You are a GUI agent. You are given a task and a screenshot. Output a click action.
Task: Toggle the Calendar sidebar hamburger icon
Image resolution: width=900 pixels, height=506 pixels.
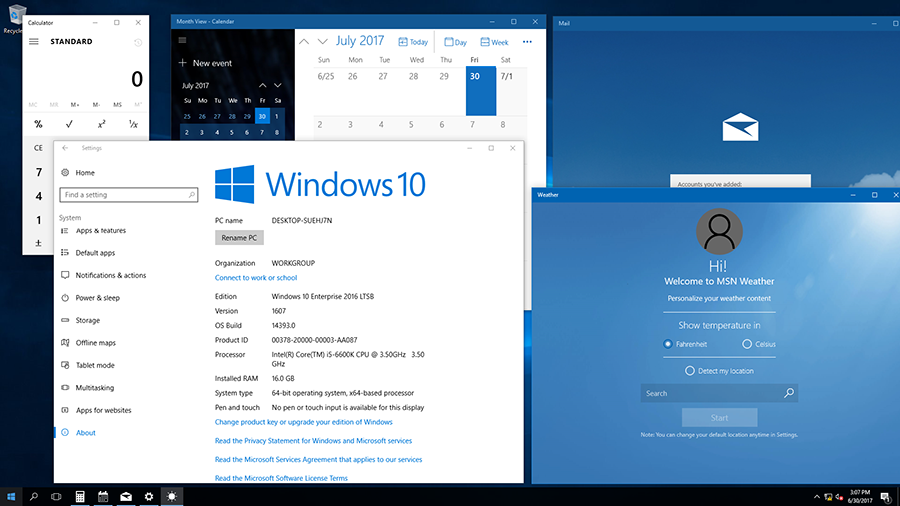[183, 40]
